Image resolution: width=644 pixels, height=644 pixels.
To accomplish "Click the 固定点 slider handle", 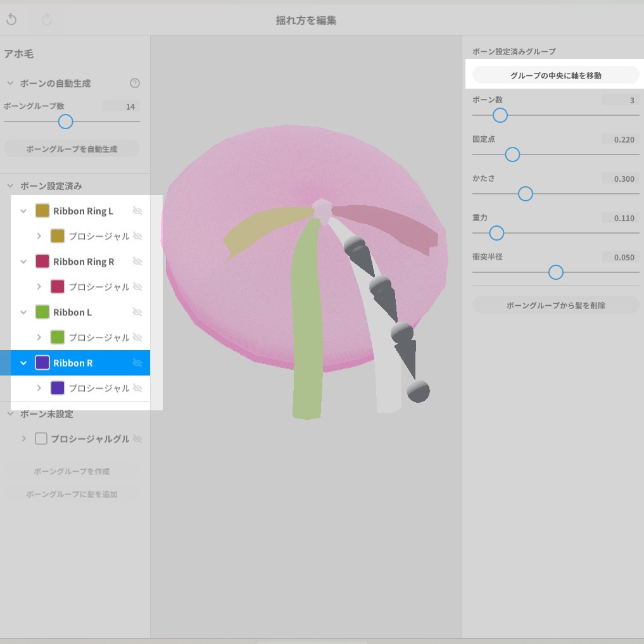I will pos(512,154).
